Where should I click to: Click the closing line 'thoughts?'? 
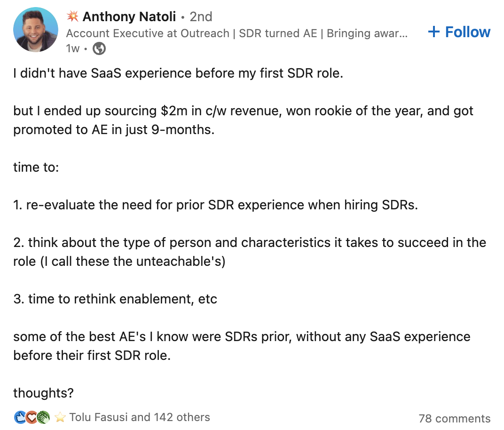click(x=43, y=393)
